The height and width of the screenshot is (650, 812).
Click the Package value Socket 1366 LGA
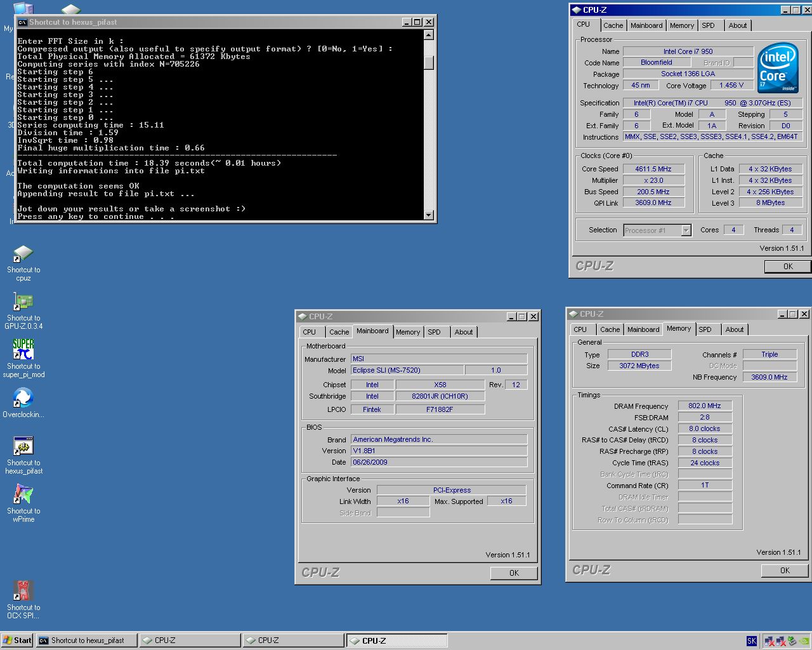[x=688, y=74]
